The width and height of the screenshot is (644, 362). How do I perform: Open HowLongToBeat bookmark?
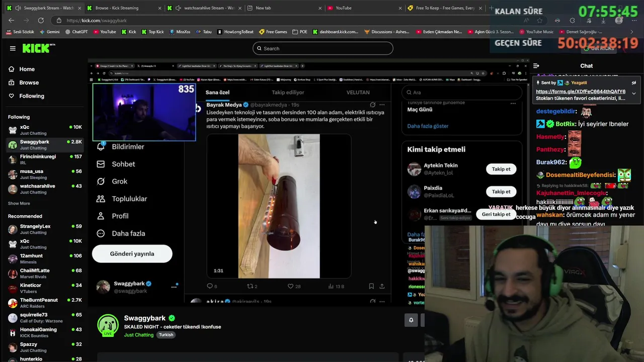tap(235, 32)
